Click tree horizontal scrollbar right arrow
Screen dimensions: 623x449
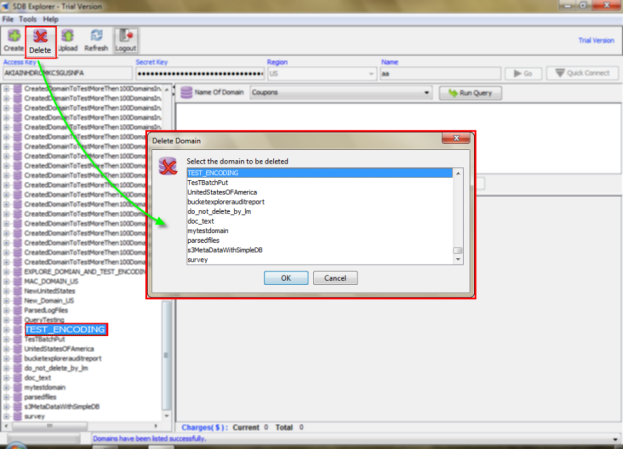click(156, 426)
